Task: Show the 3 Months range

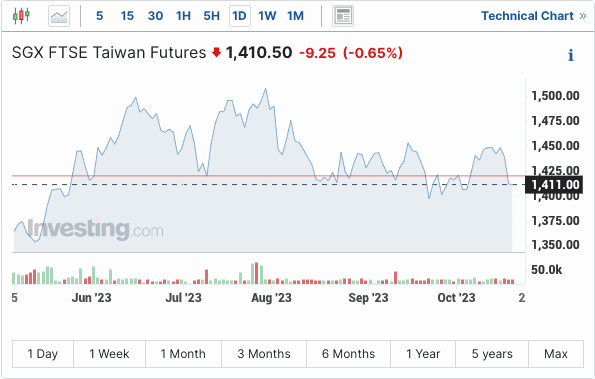Action: [x=264, y=354]
